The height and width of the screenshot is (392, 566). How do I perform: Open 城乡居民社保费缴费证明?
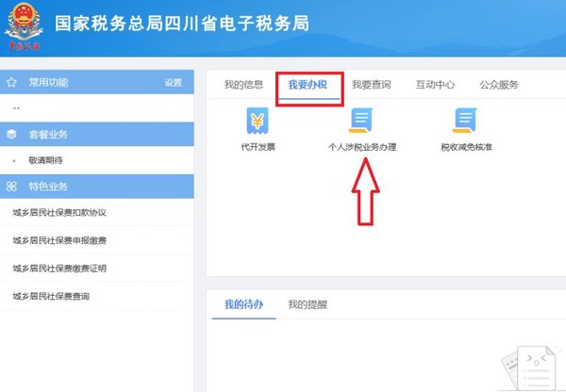click(59, 269)
